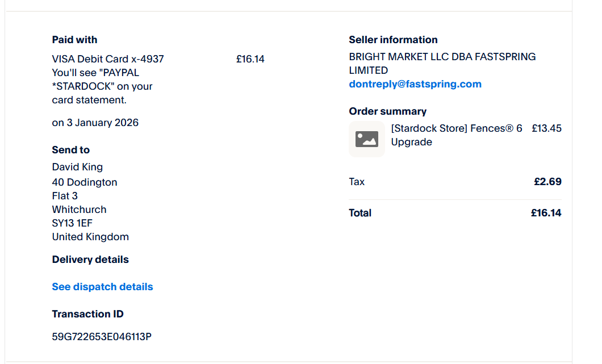Click the product image placeholder icon
Viewport: 602px width, 364px height.
366,139
